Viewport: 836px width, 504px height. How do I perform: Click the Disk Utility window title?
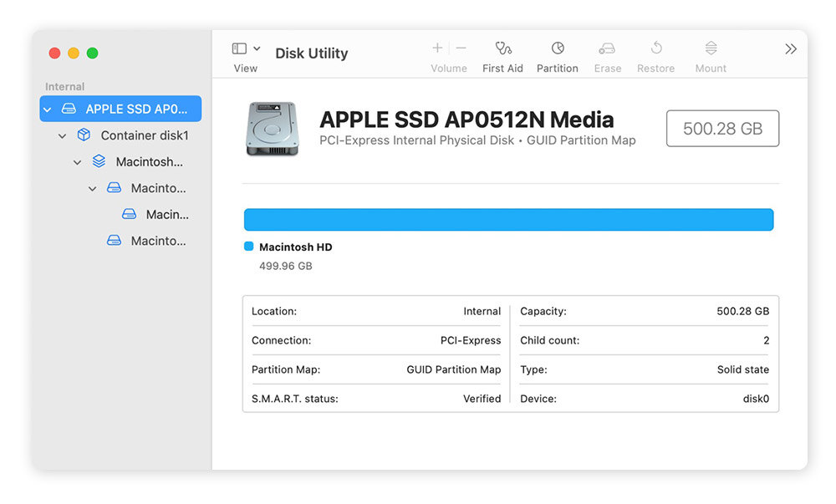[x=311, y=53]
